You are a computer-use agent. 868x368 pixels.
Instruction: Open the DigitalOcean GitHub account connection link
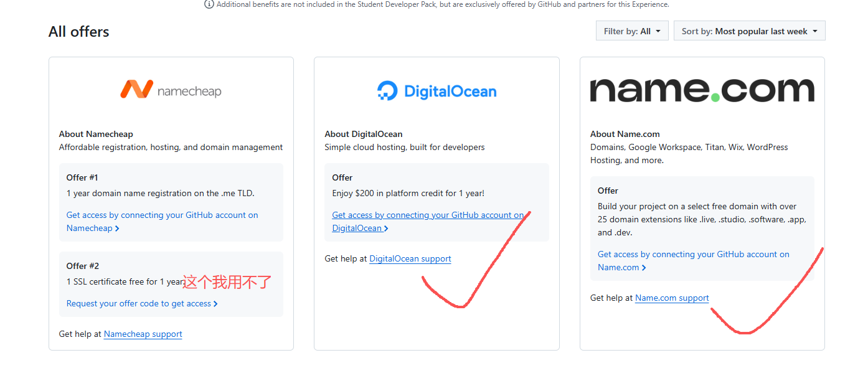coord(428,222)
